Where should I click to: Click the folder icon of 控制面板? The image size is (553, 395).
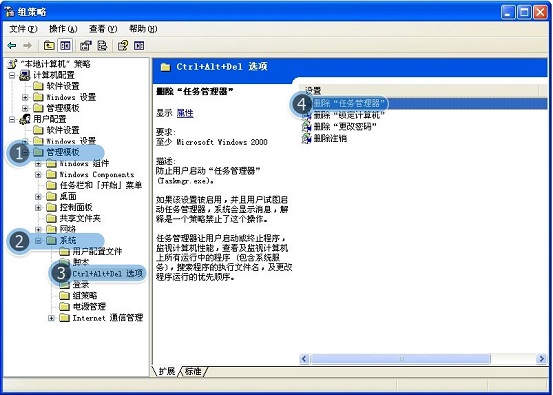click(51, 207)
